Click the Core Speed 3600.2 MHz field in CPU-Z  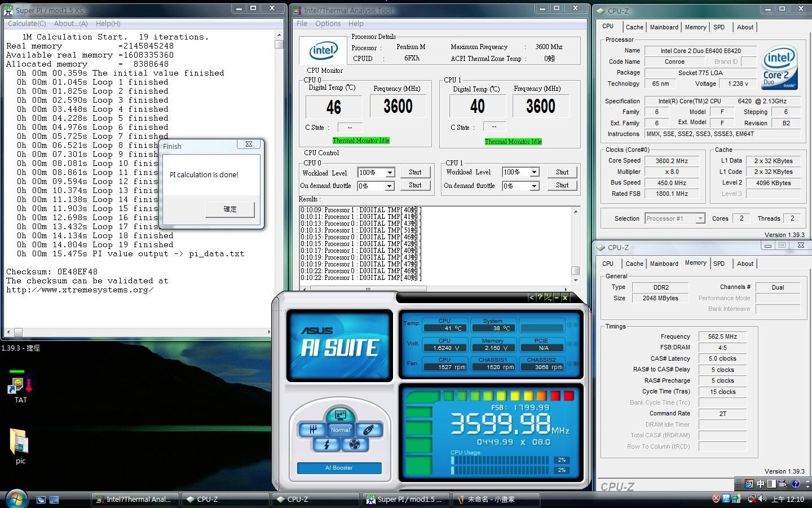672,161
